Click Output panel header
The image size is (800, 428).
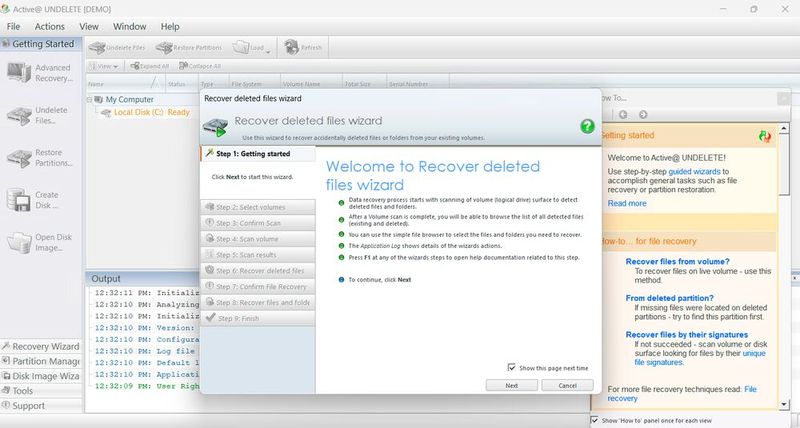click(143, 279)
